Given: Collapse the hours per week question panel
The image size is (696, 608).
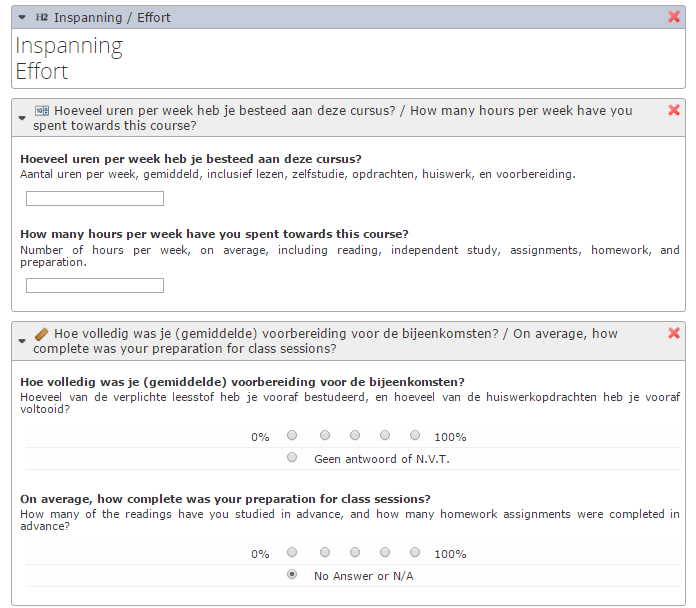Looking at the screenshot, I should [22, 118].
